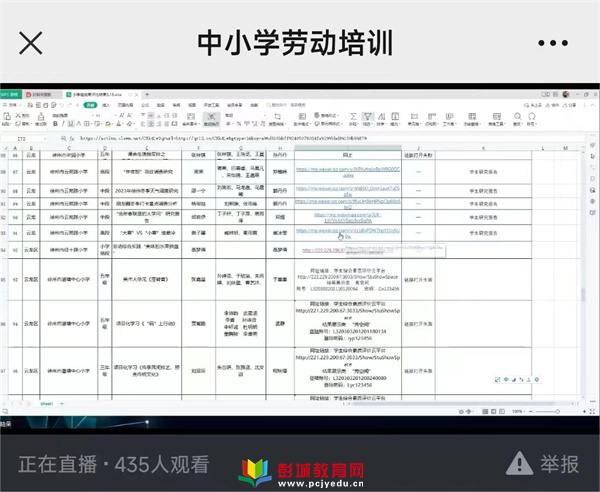Switch to the 开发工具 Developer tab
600x492 pixels.
pyautogui.click(x=211, y=105)
